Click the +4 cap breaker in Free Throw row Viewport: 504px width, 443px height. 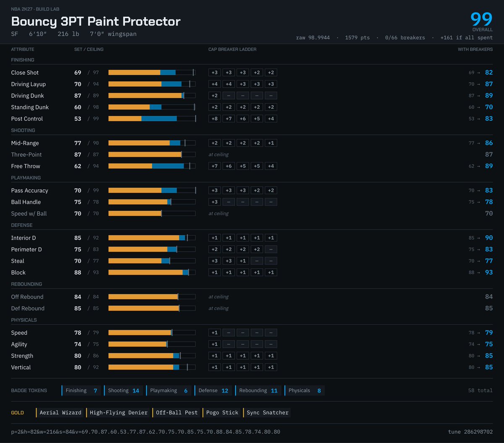271,166
